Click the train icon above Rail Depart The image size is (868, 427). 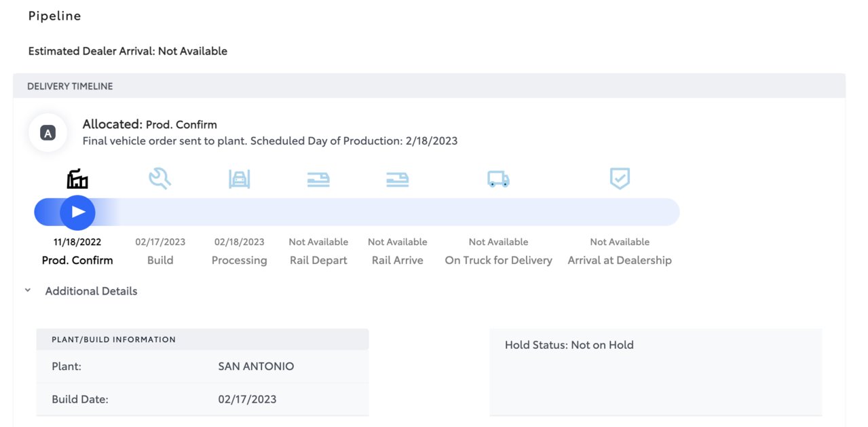(x=318, y=179)
